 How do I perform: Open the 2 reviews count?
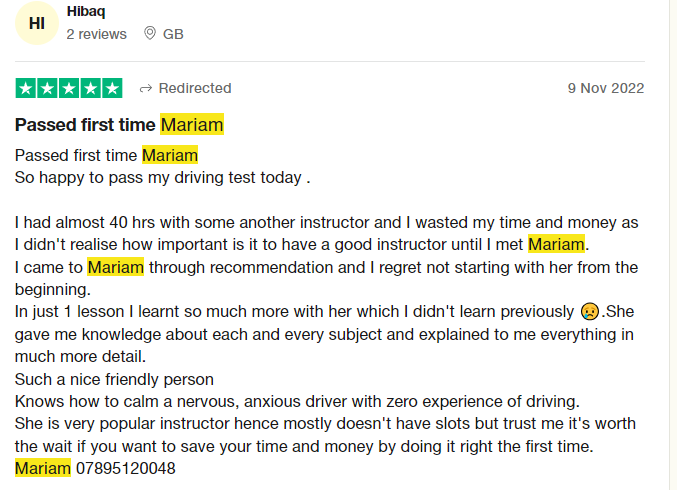pos(96,34)
